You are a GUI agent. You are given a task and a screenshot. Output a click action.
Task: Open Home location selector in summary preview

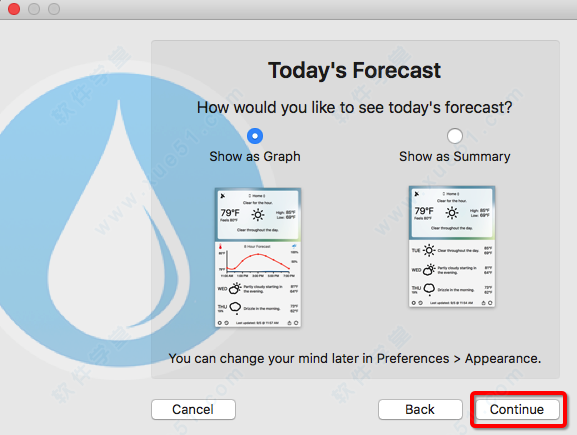[451, 194]
